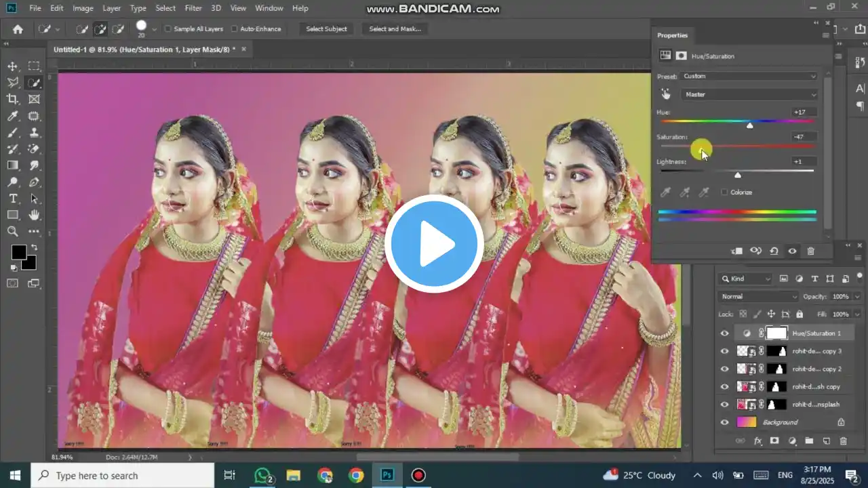Click the Select Subject button
The width and height of the screenshot is (868, 488).
click(326, 29)
